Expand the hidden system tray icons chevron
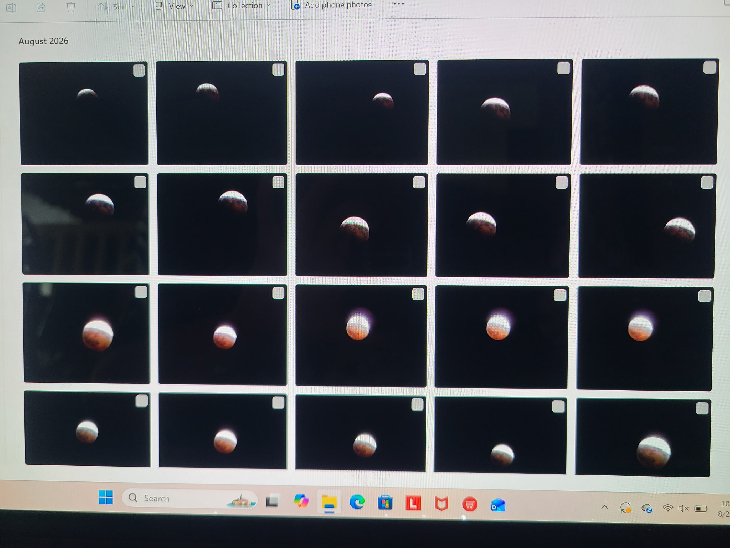 [x=604, y=507]
